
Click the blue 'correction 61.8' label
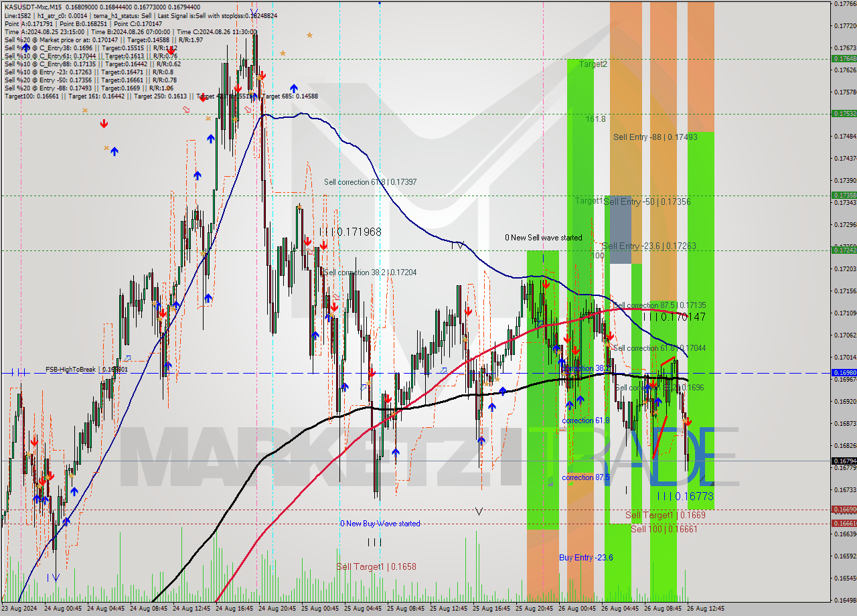point(586,420)
